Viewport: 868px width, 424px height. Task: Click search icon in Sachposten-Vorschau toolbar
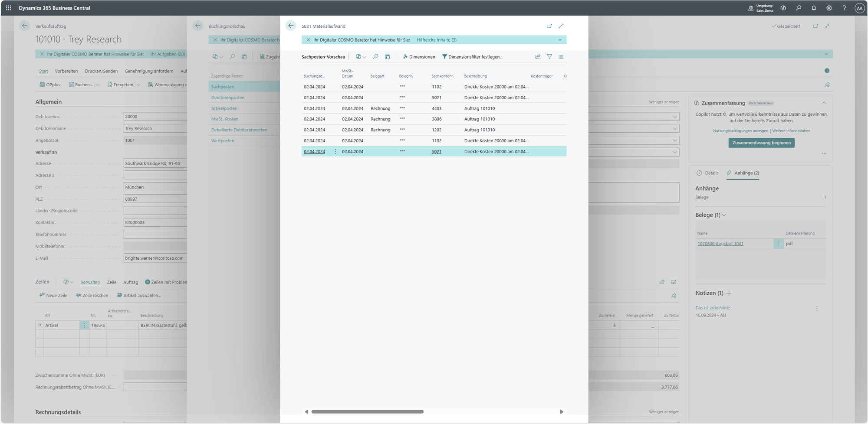375,57
